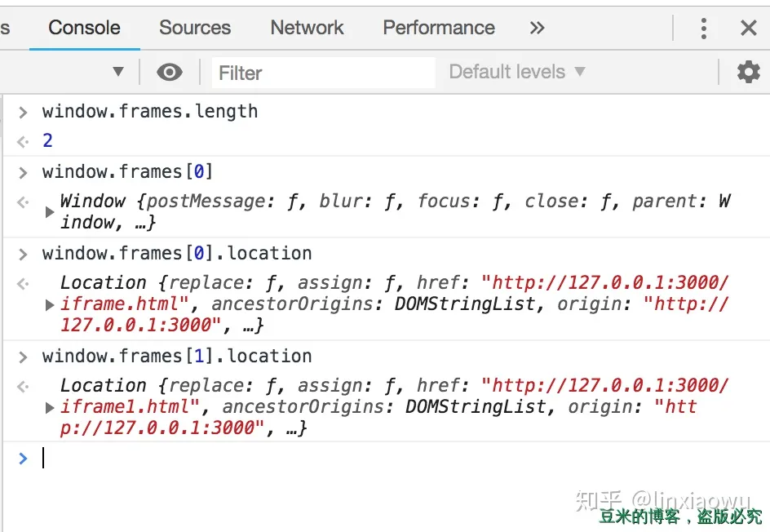Close the DevTools panel
The height and width of the screenshot is (532, 770).
coord(748,28)
